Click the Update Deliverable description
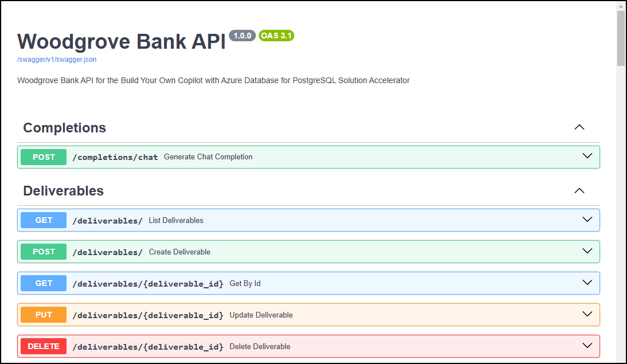Viewport: 627px width, 364px height. pyautogui.click(x=261, y=315)
